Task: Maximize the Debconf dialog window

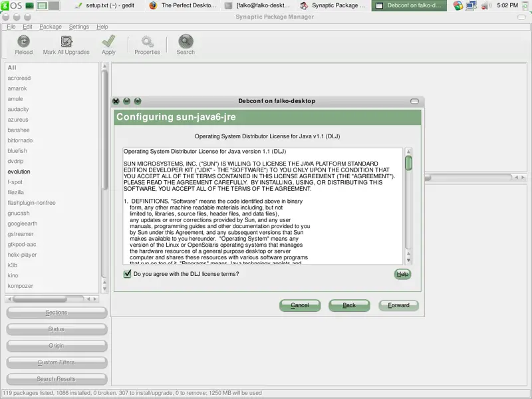Action: pyautogui.click(x=138, y=101)
